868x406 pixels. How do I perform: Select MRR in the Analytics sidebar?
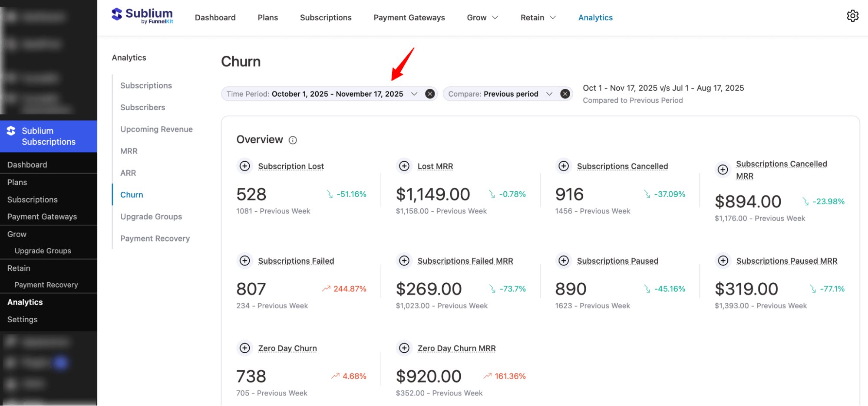pyautogui.click(x=129, y=151)
